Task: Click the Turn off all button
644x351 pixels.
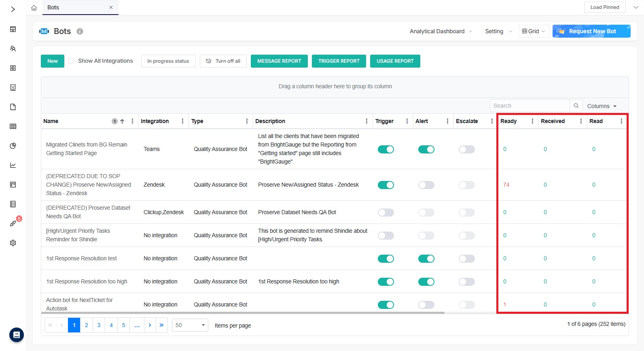Action: point(223,61)
